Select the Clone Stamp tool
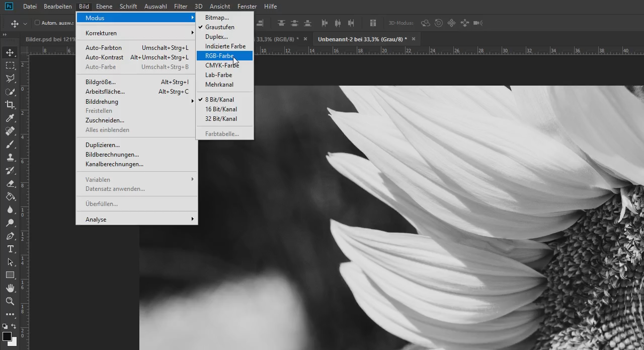 (x=10, y=158)
